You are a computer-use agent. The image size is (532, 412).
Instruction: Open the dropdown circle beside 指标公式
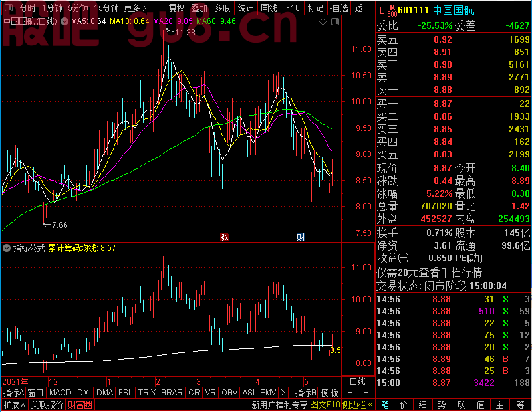point(7,248)
